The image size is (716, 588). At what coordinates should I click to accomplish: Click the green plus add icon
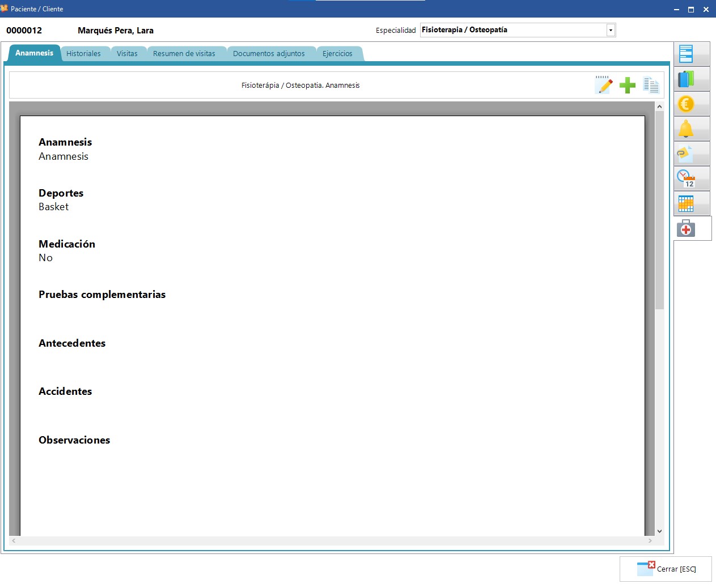point(628,85)
